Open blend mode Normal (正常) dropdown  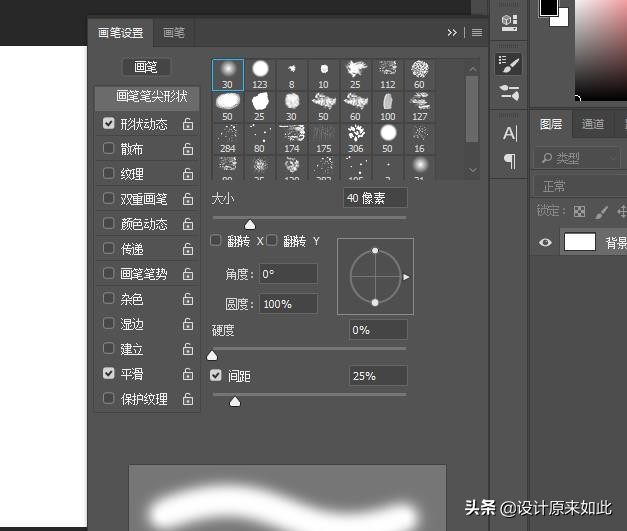[580, 186]
